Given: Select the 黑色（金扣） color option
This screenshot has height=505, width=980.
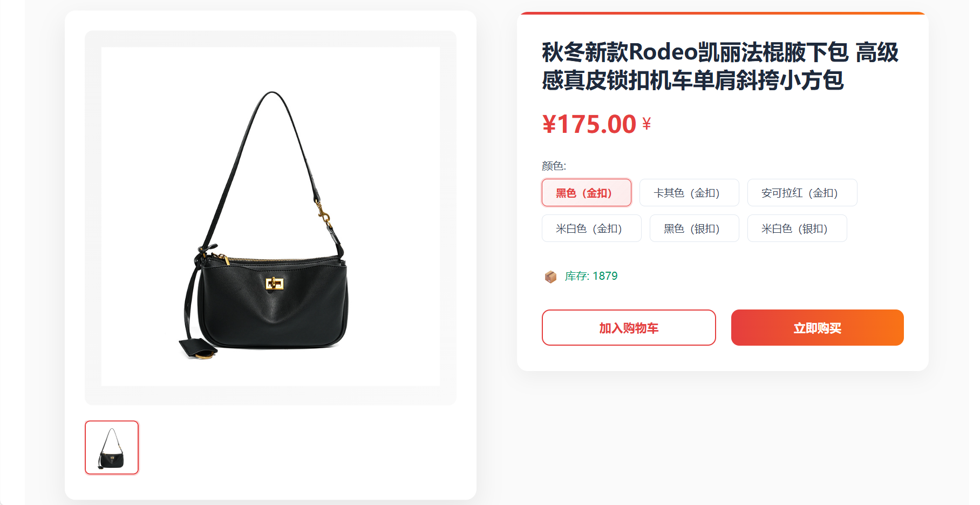Looking at the screenshot, I should 587,193.
